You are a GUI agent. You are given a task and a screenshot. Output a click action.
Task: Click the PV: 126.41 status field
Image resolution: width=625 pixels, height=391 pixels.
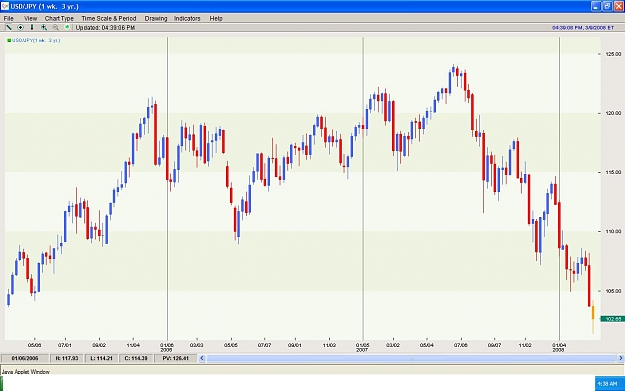175,358
